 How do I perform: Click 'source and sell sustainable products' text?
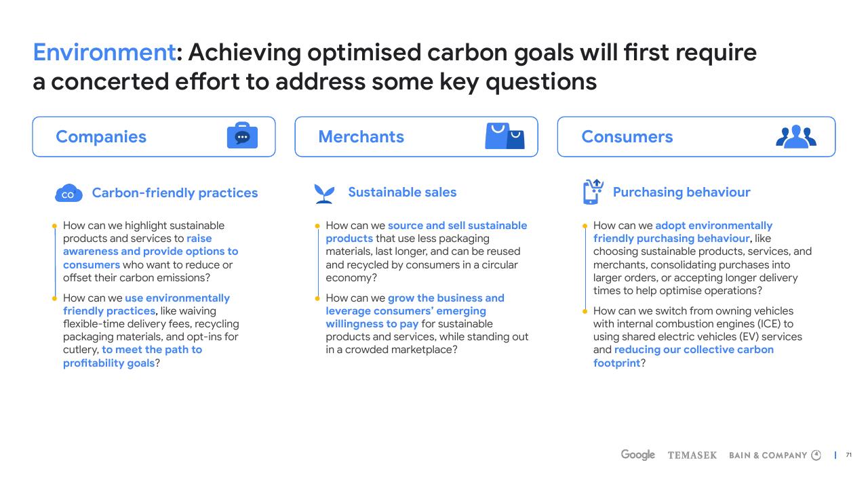[x=426, y=232]
